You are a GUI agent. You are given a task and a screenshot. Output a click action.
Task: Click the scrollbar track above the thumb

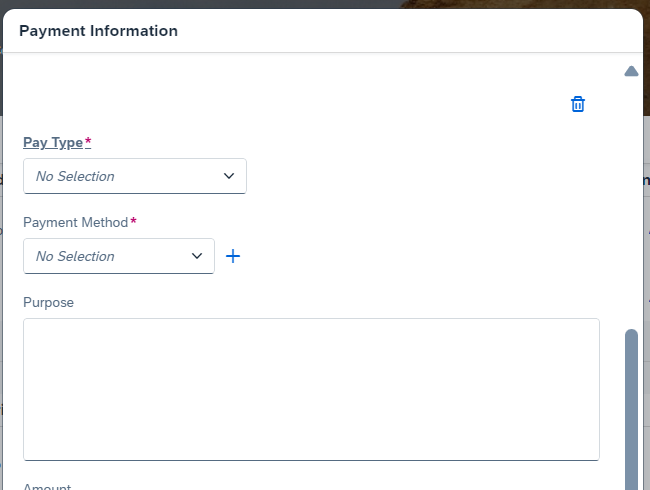tap(631, 203)
